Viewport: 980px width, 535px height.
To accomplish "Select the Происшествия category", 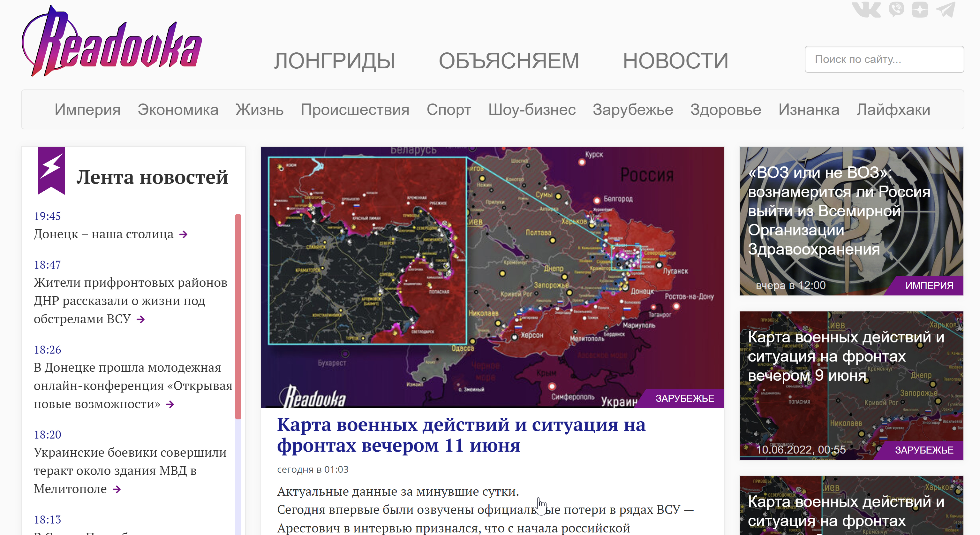I will point(355,110).
